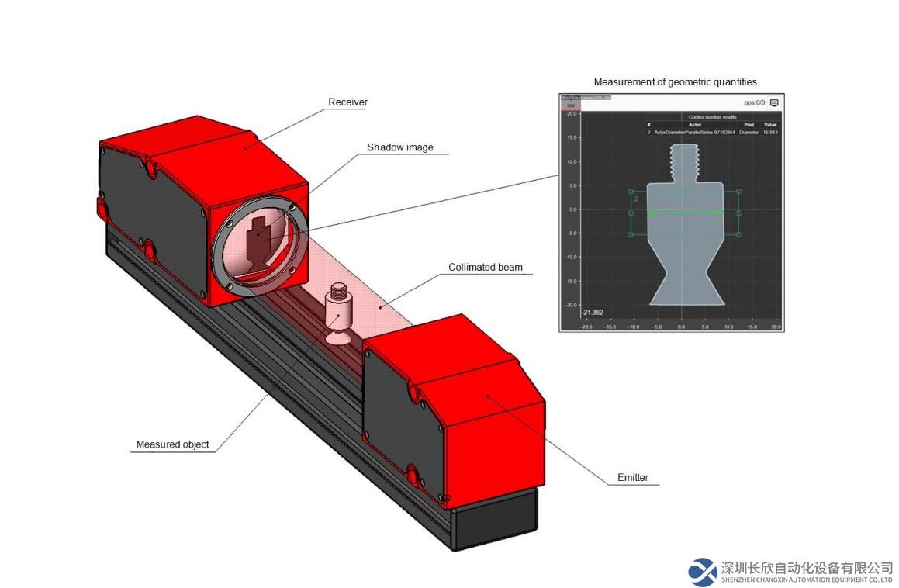Click the 'Value' column header
Screen dimensions: 899x588
coord(770,124)
